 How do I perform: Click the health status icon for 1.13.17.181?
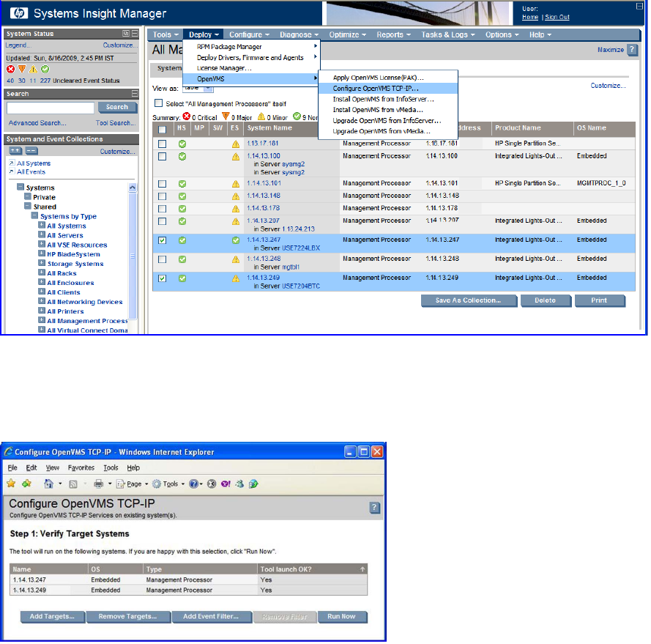[182, 144]
